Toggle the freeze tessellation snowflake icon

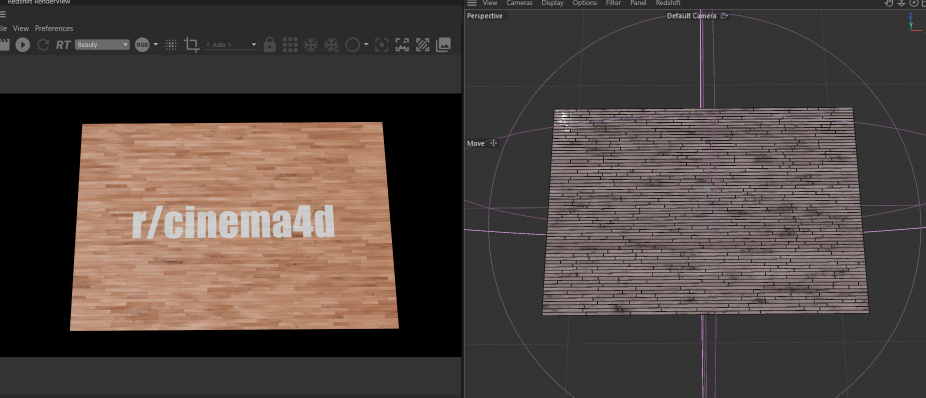(x=310, y=45)
